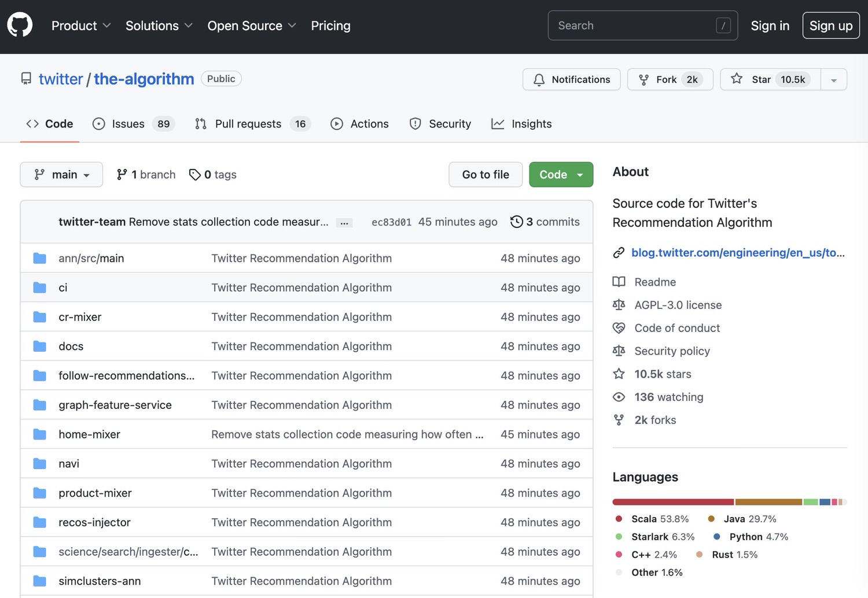Expand the Product menu

tap(81, 25)
